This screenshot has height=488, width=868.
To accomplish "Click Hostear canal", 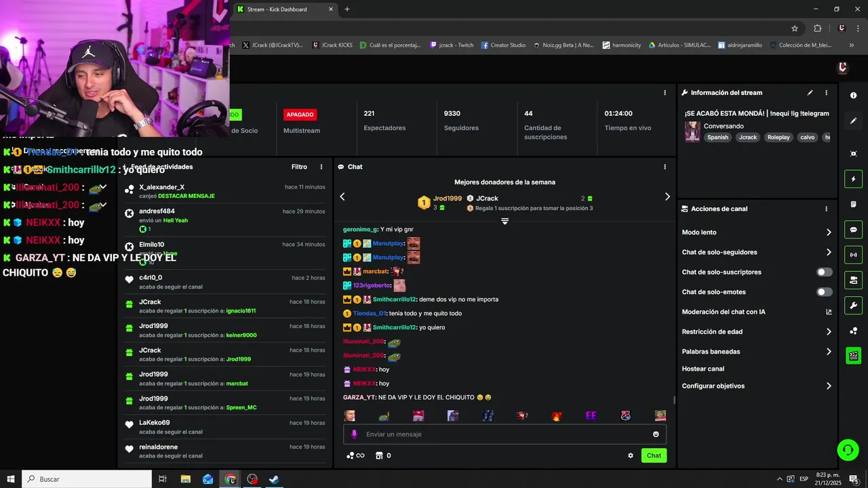I will [703, 369].
